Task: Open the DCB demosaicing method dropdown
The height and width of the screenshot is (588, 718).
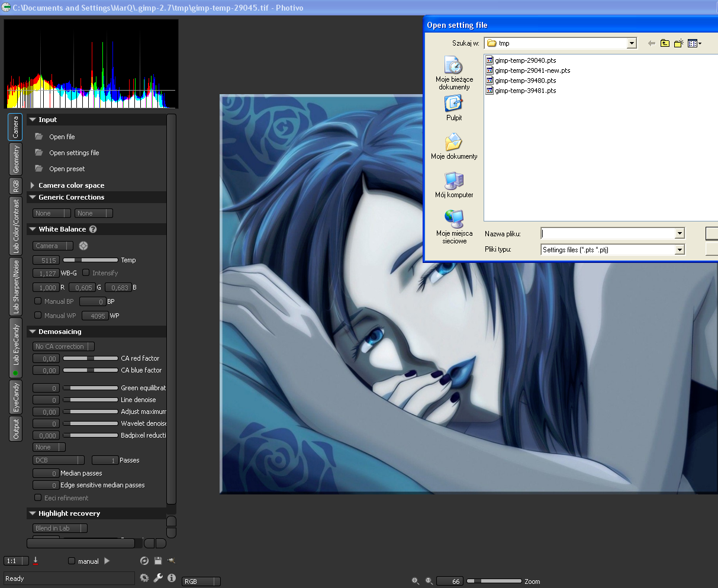Action: (x=59, y=460)
